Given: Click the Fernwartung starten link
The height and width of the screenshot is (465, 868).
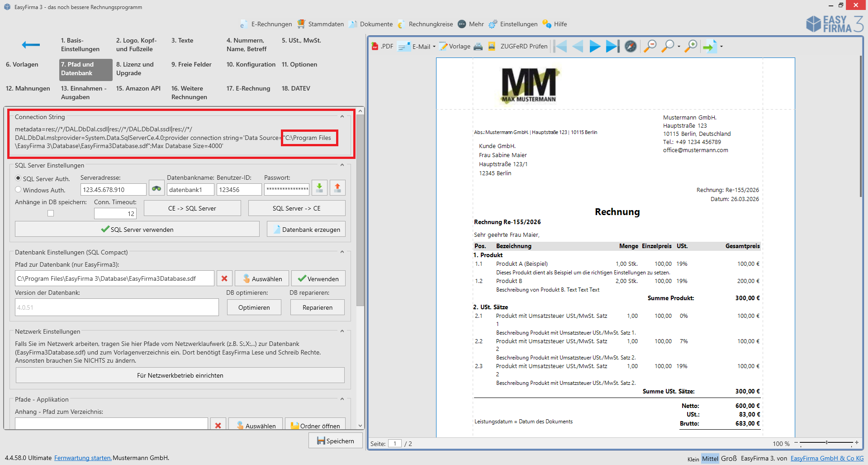Looking at the screenshot, I should click(83, 458).
